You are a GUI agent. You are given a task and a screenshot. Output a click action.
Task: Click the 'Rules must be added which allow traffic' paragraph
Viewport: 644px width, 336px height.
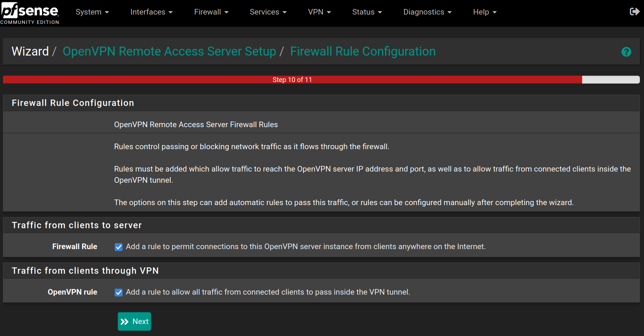click(x=372, y=175)
